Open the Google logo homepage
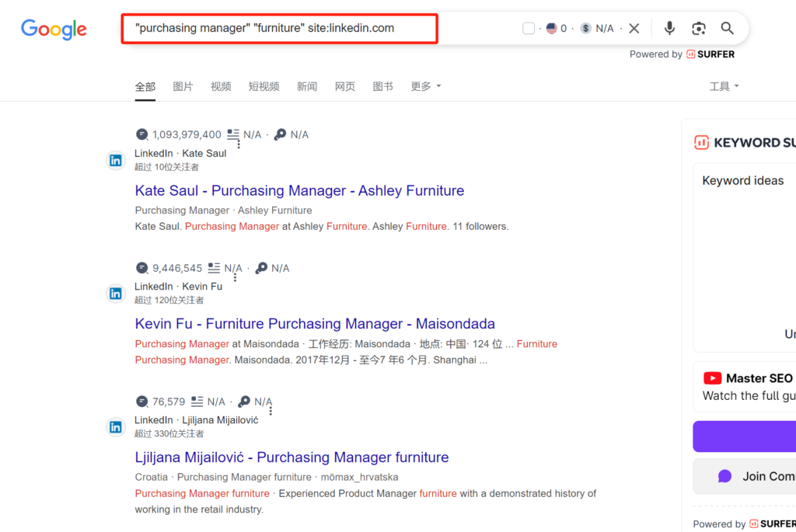The image size is (796, 532). (54, 30)
